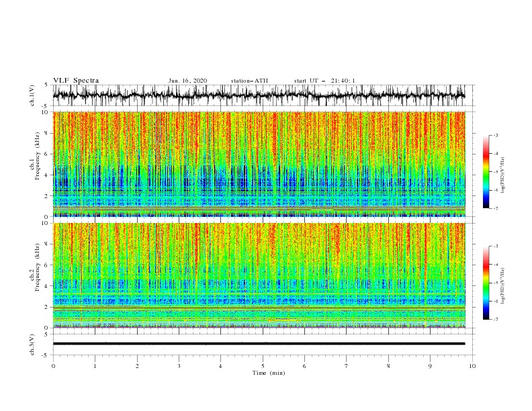This screenshot has height=411, width=532.
Task: Click the time axis tick label '3'
Action: pos(179,366)
